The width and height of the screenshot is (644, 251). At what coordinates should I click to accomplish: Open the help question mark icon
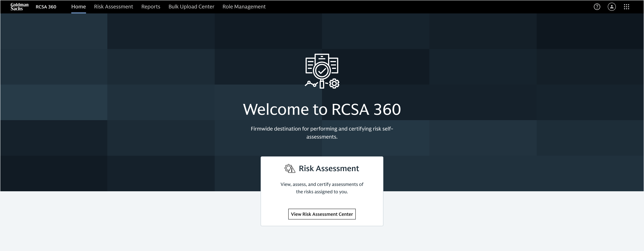(x=597, y=7)
